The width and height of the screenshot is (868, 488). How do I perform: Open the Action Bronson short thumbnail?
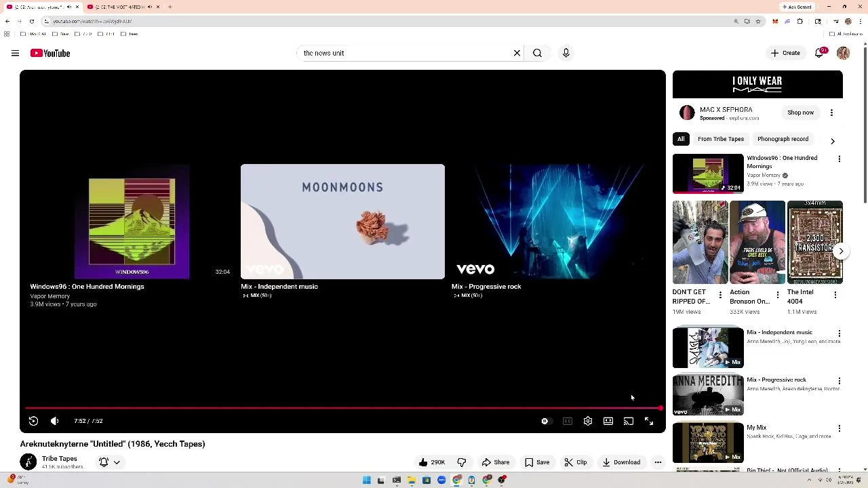tap(757, 242)
